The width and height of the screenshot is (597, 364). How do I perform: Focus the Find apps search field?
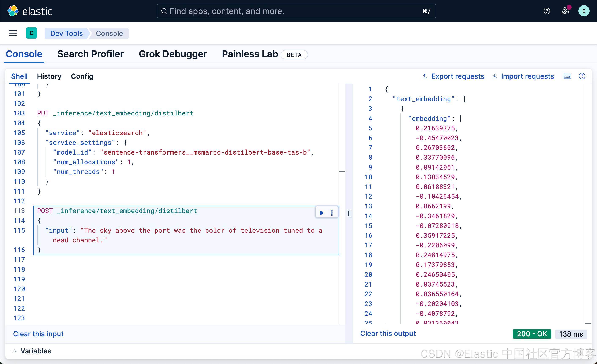click(x=296, y=11)
